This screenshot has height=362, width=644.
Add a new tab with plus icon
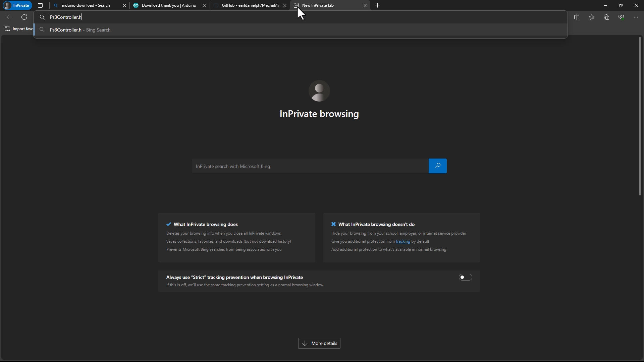tap(378, 5)
